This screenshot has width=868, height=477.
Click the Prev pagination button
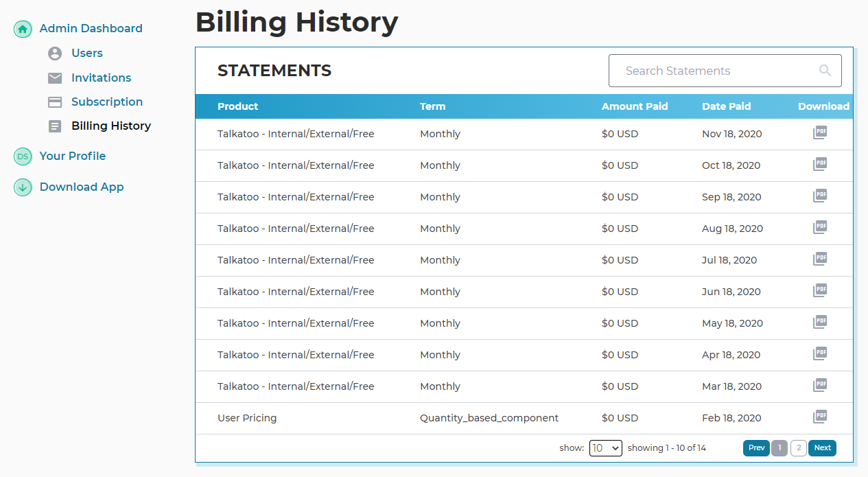tap(756, 448)
